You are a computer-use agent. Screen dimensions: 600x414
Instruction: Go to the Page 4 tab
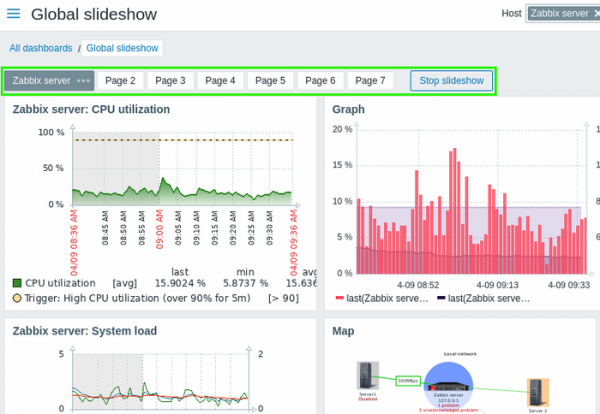click(x=220, y=80)
